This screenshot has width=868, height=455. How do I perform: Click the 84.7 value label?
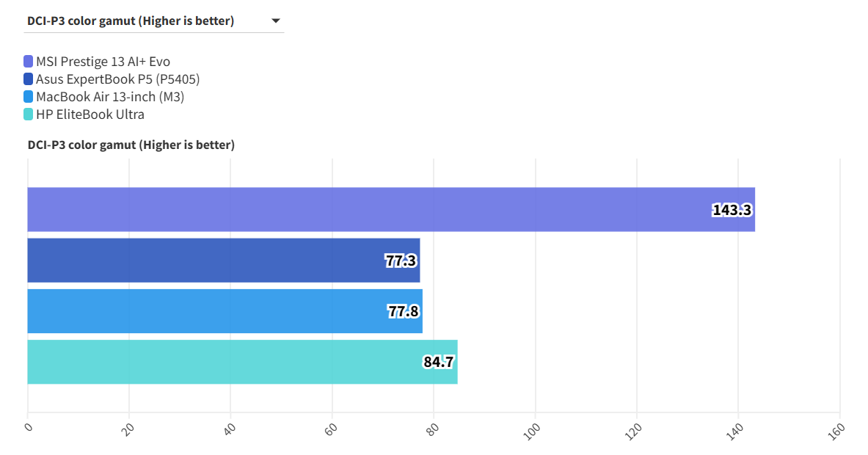439,362
